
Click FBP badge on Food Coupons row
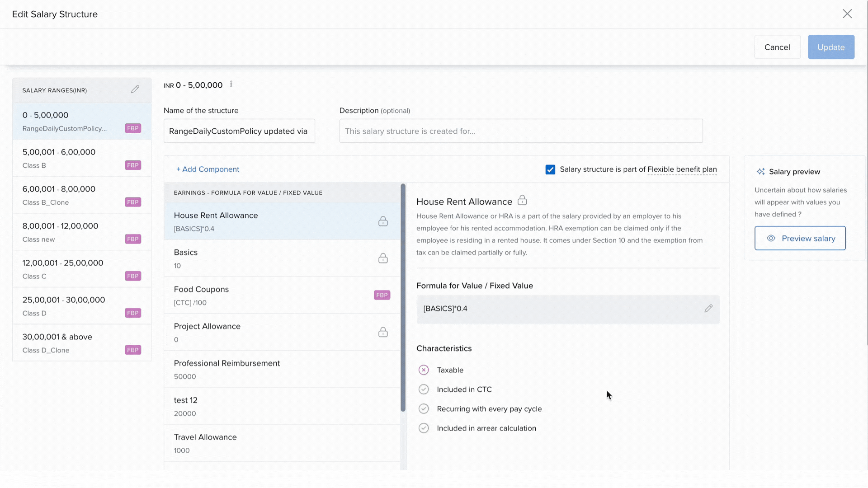click(x=382, y=295)
